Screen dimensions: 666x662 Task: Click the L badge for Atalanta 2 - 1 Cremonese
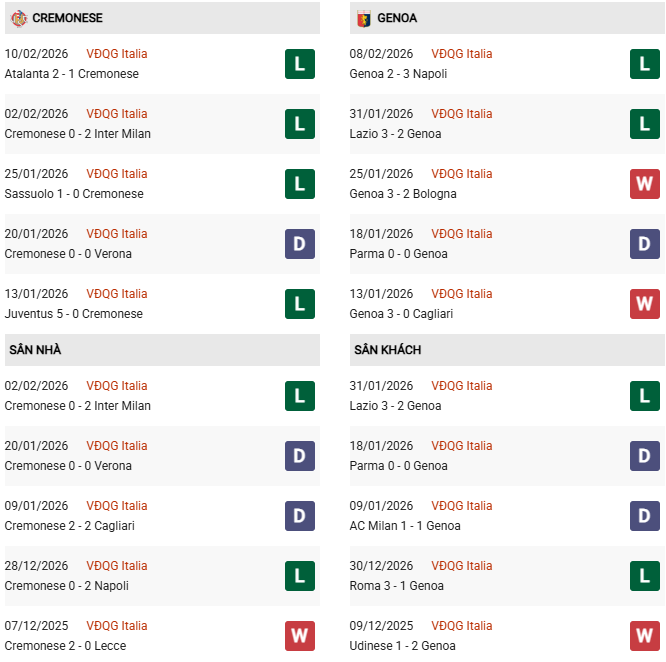(299, 64)
